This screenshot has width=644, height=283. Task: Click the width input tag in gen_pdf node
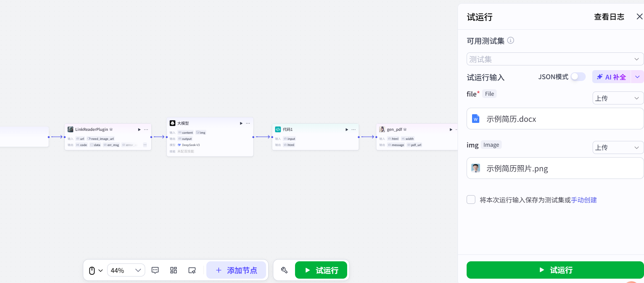408,139
